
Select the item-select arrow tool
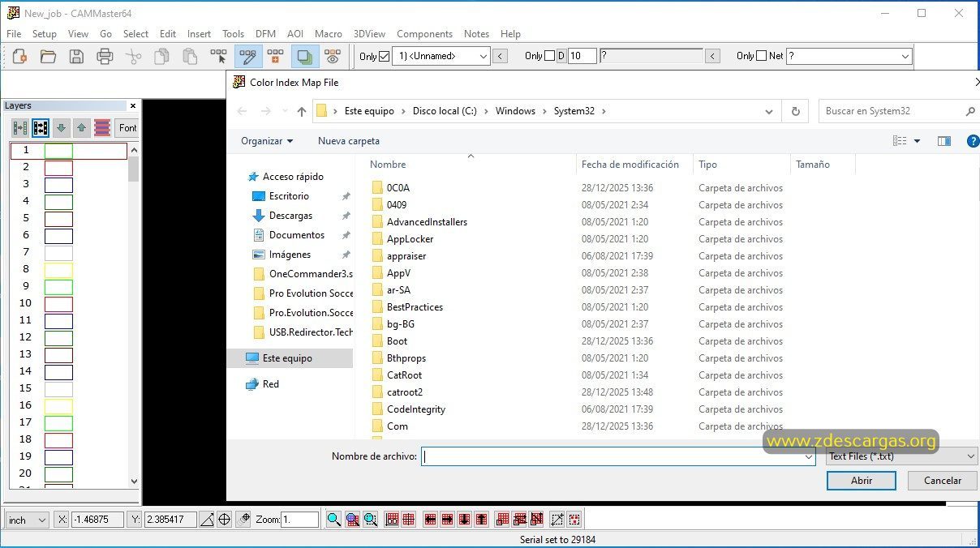point(218,56)
